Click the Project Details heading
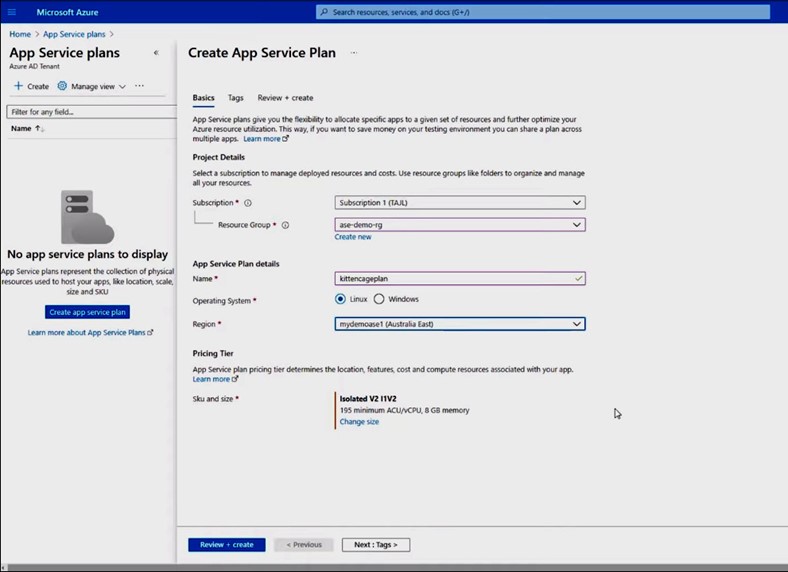Image resolution: width=788 pixels, height=572 pixels. pos(219,157)
